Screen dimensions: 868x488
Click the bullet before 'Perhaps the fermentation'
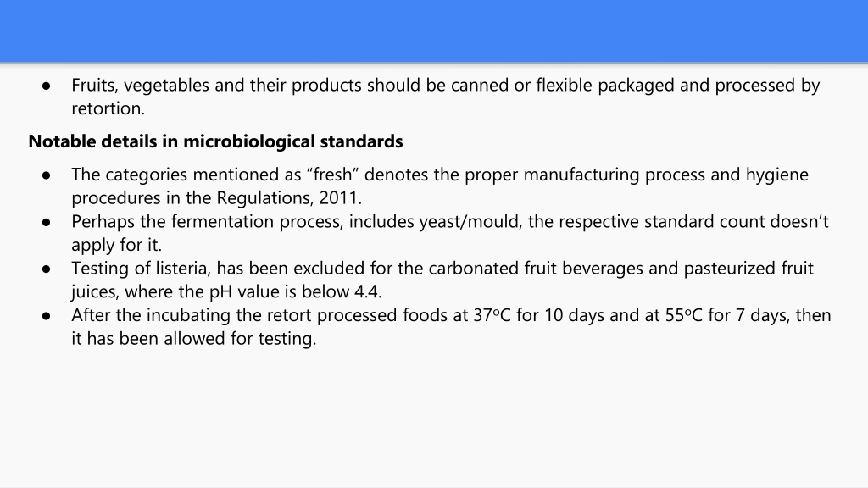[47, 223]
